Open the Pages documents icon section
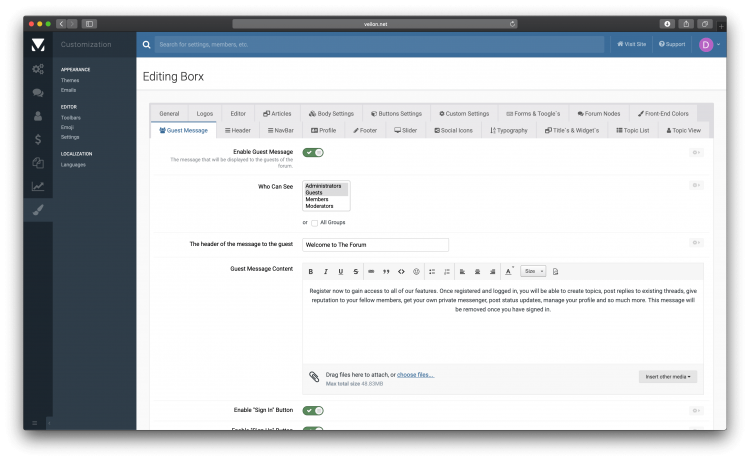This screenshot has height=461, width=750. [38, 163]
